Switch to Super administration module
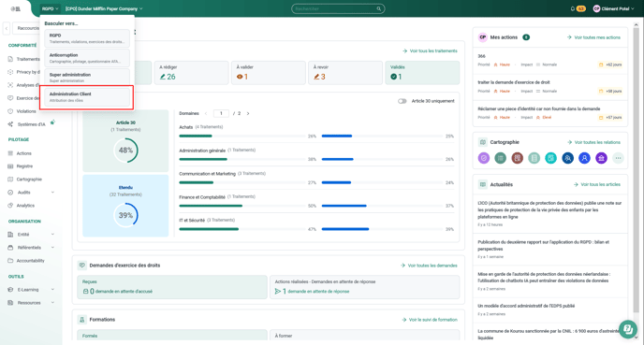 [x=87, y=77]
